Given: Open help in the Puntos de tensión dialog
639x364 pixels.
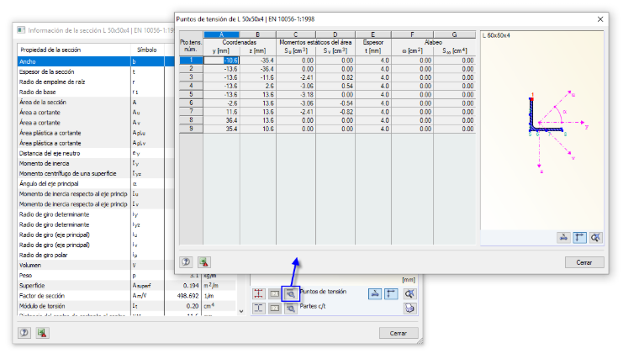Looking at the screenshot, I should pyautogui.click(x=187, y=262).
